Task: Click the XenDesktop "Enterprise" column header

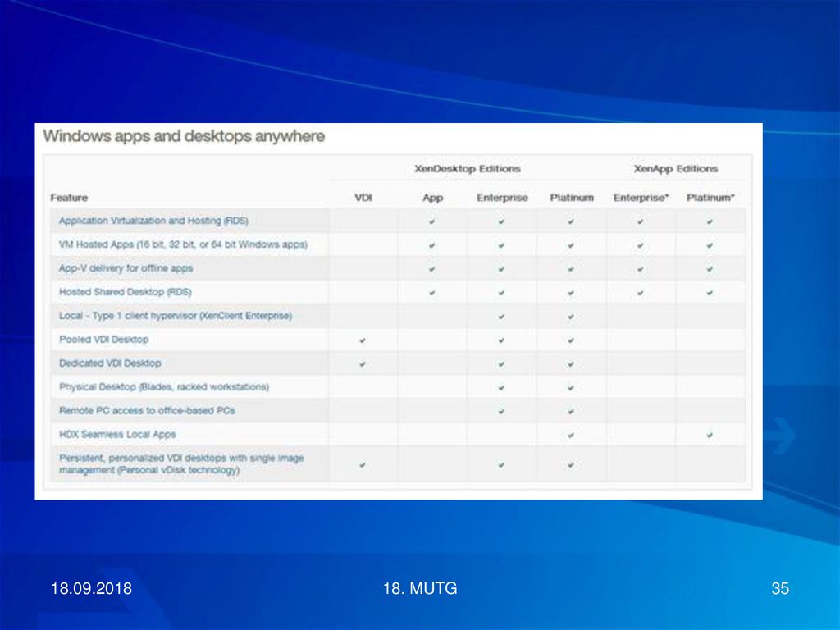Action: tap(502, 198)
